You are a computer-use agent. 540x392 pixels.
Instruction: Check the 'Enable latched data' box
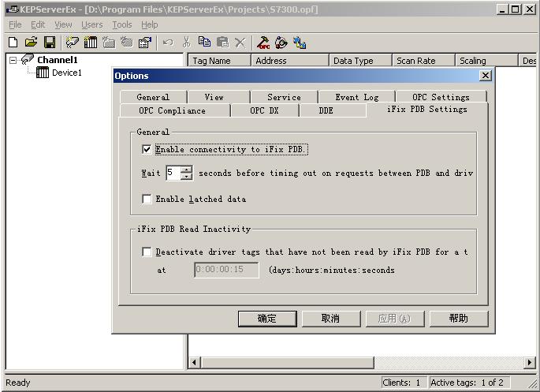pos(147,199)
